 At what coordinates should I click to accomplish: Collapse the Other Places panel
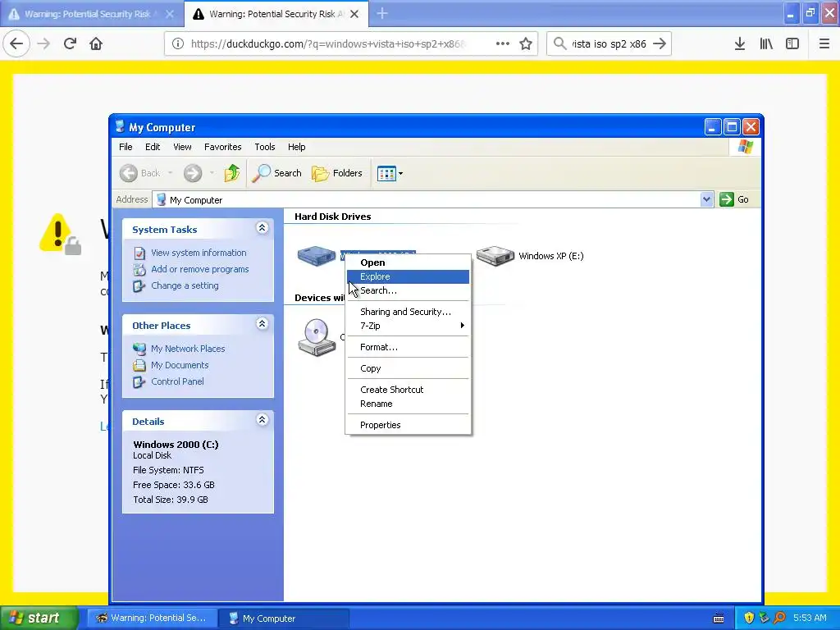(262, 324)
